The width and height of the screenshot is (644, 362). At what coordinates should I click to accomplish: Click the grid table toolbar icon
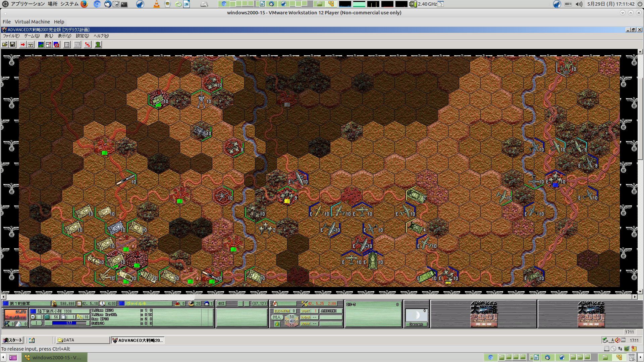coord(67,45)
